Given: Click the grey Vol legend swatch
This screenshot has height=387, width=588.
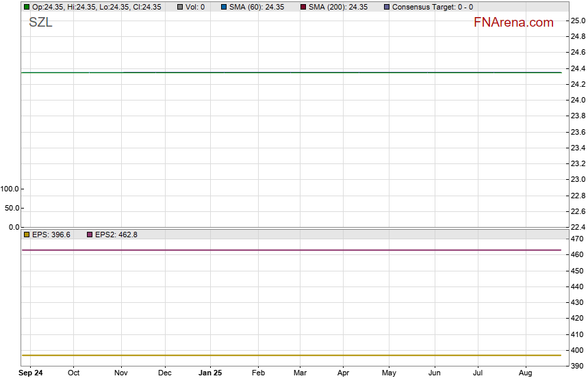Looking at the screenshot, I should (x=180, y=7).
